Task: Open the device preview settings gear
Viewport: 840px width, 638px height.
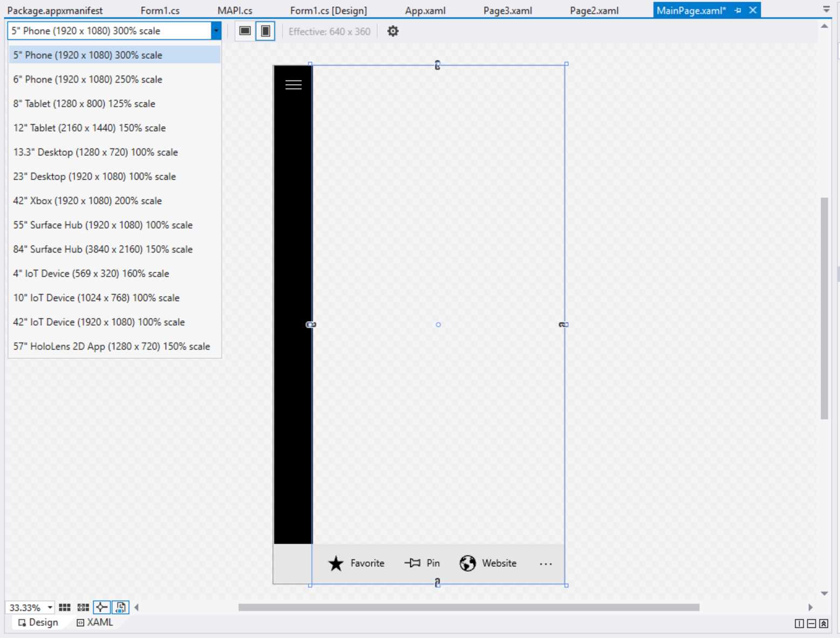Action: [393, 31]
